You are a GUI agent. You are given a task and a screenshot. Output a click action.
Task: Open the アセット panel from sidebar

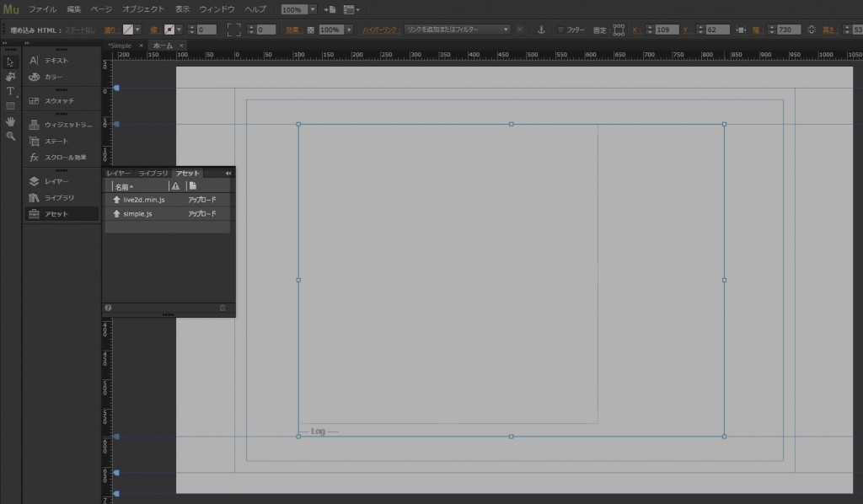(x=61, y=214)
